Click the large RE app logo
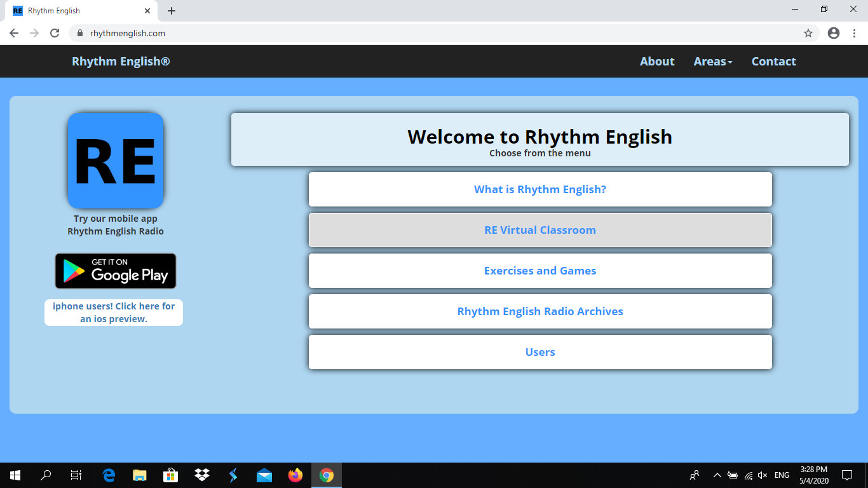868x488 pixels. point(116,161)
